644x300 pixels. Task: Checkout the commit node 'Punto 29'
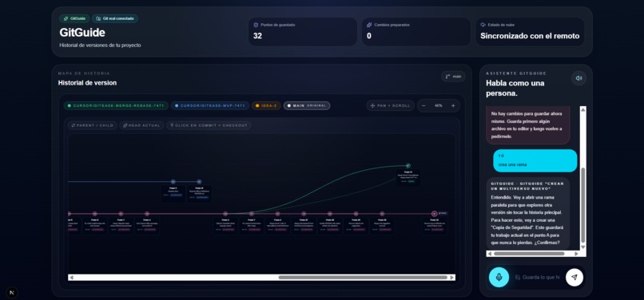(356, 213)
